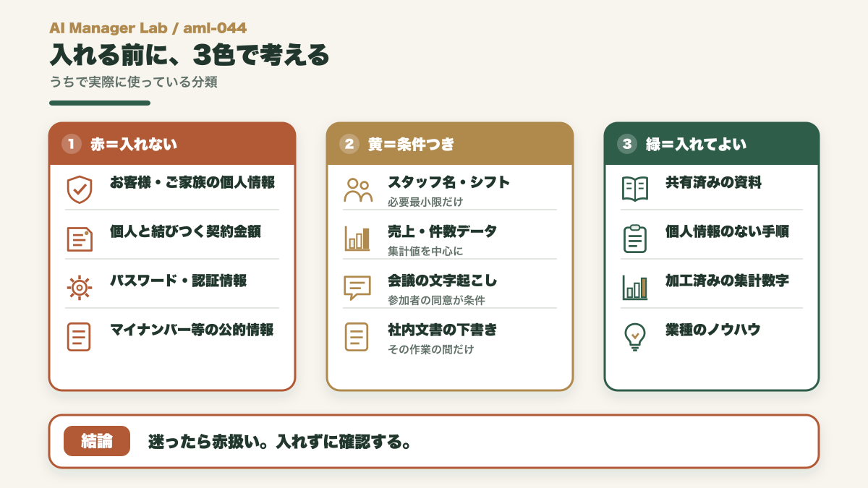Click the subtext その作業の間だけ
This screenshot has height=488, width=868.
pos(431,349)
